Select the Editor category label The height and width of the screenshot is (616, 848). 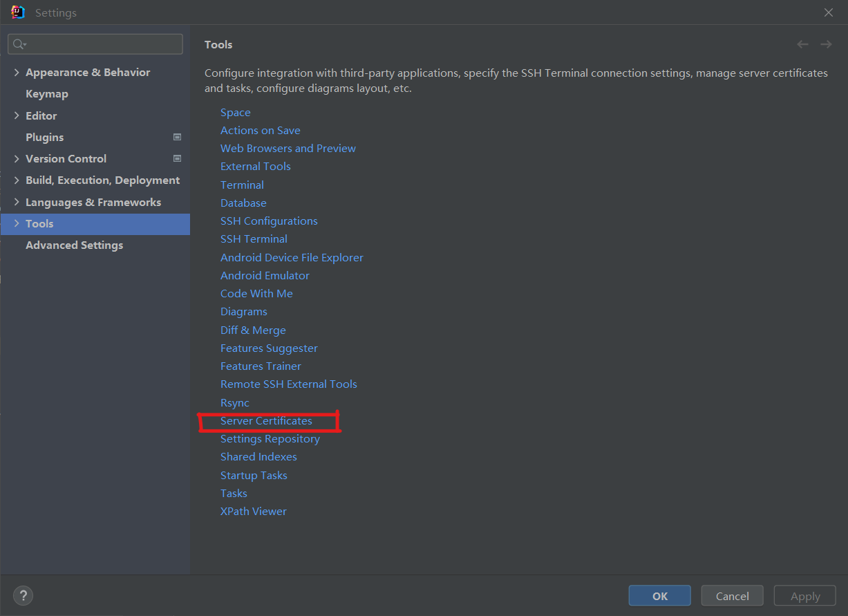coord(41,115)
